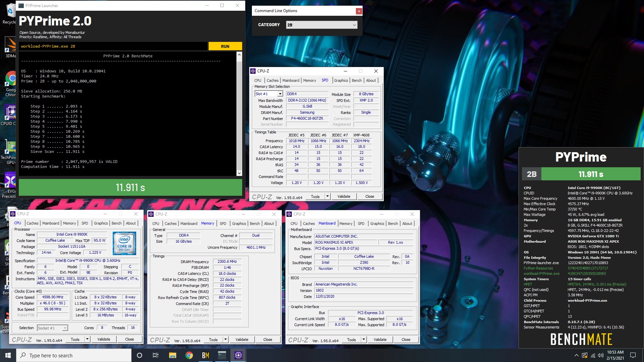
Task: Run the PYPrime benchmark
Action: pos(225,46)
